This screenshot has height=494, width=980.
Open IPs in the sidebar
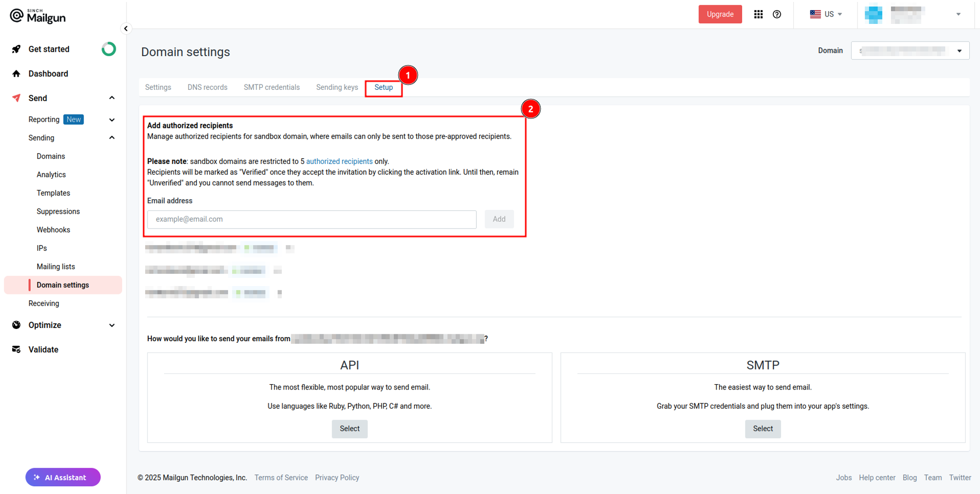point(42,248)
